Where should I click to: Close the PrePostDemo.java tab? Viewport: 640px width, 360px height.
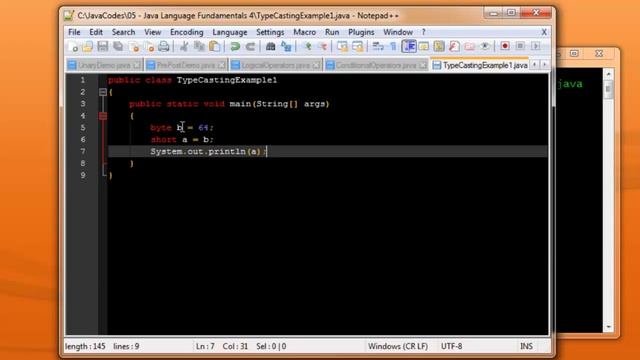click(222, 65)
